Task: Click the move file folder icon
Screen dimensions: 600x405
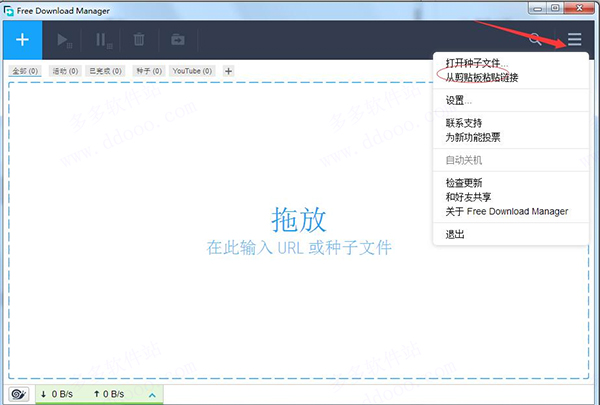Action: [178, 39]
